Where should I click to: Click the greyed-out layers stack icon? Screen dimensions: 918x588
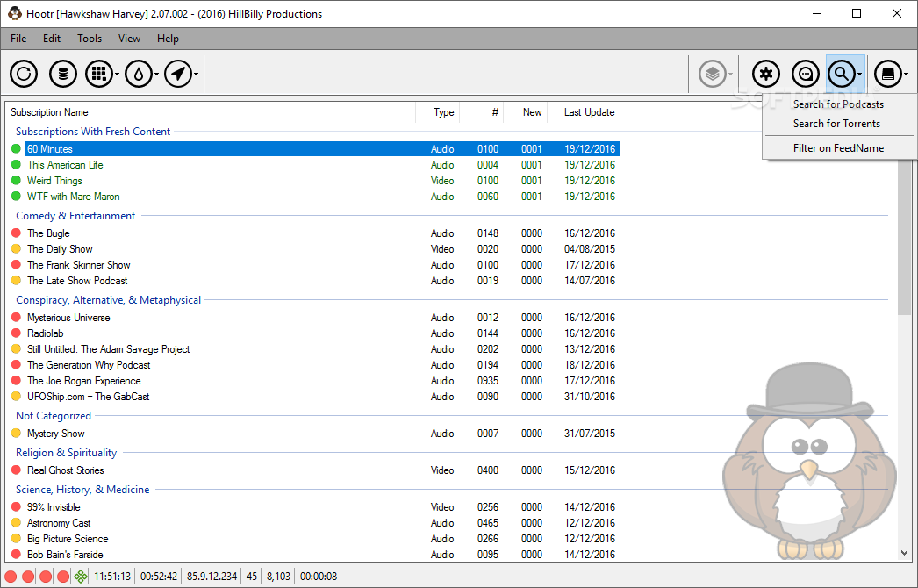point(713,74)
